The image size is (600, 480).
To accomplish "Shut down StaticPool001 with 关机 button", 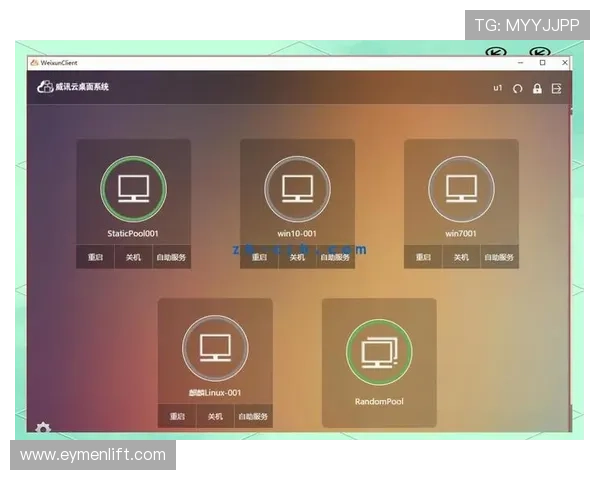I will coord(133,257).
